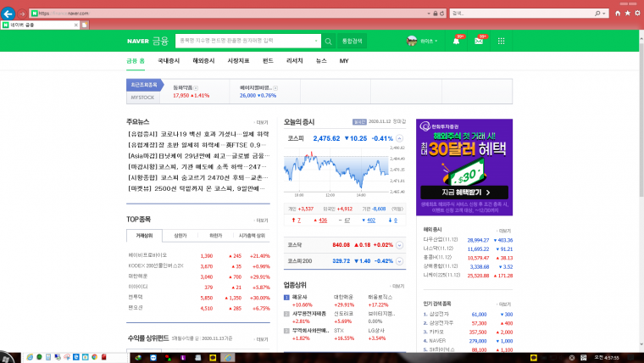This screenshot has width=644, height=363.
Task: Open the 국내증시 menu
Action: pyautogui.click(x=169, y=61)
